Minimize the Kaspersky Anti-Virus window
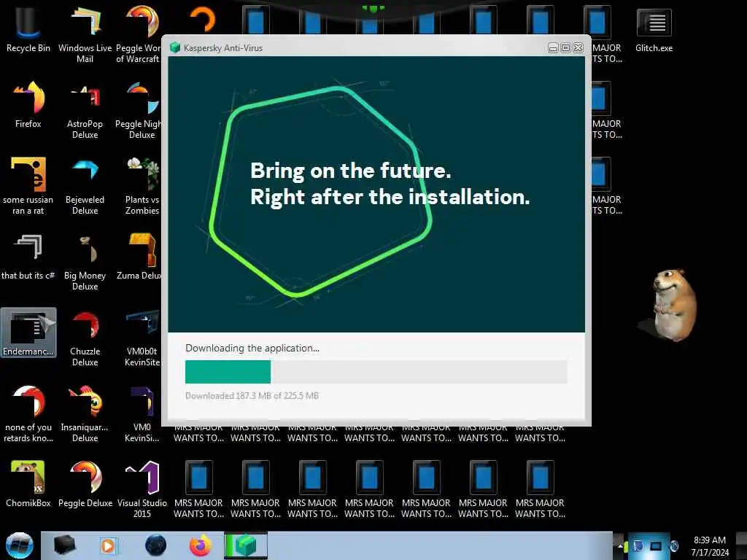The image size is (747, 560). pos(553,47)
